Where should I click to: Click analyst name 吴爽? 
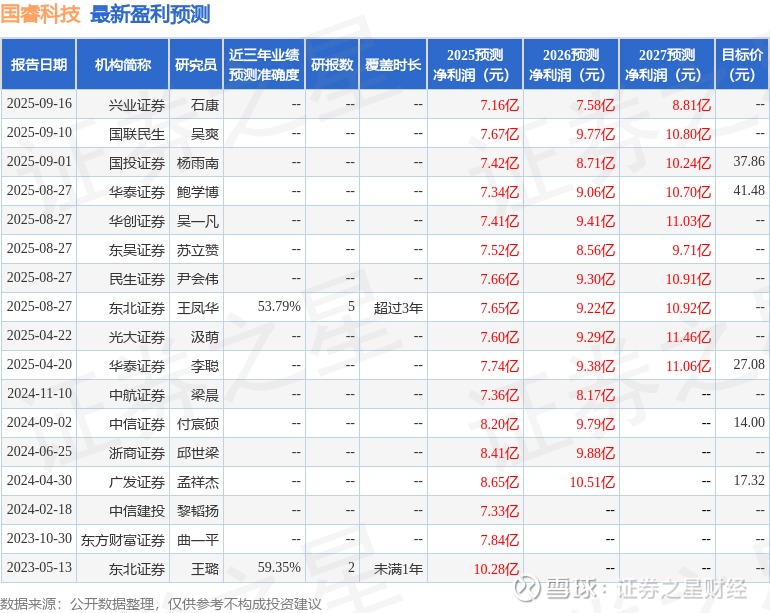coord(204,134)
